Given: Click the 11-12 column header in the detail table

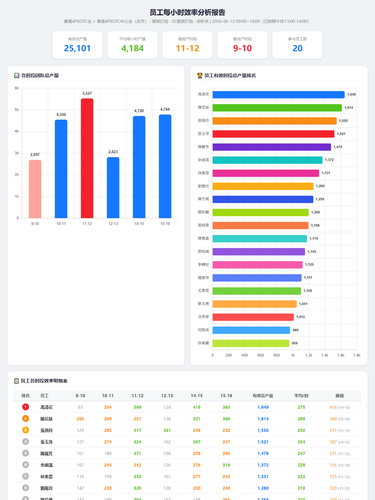Looking at the screenshot, I should (137, 396).
